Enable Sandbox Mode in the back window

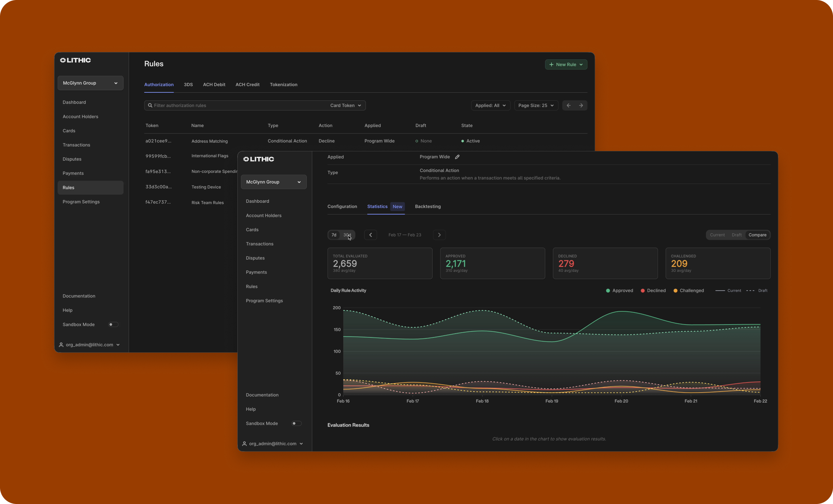click(113, 324)
